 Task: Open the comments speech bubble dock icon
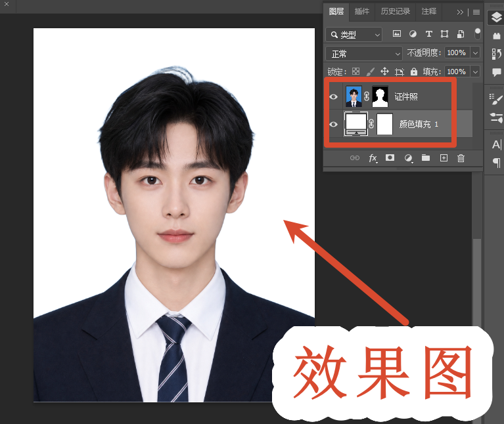pyautogui.click(x=497, y=72)
